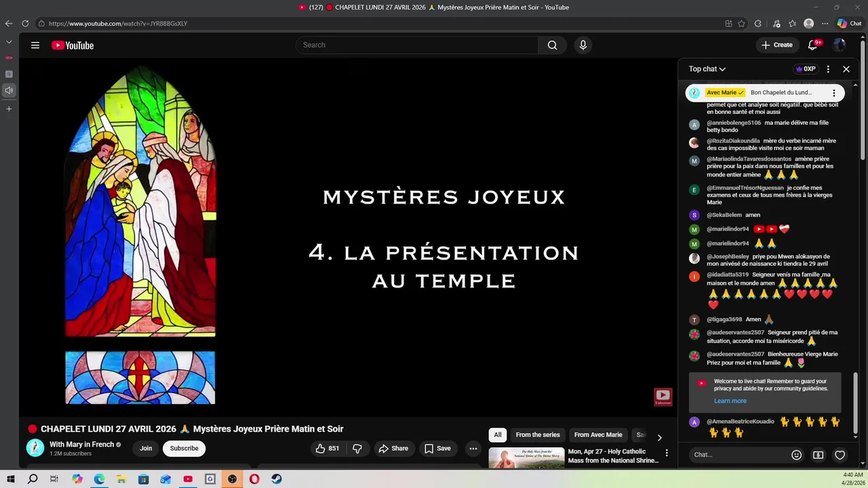This screenshot has height=488, width=868.
Task: Open browser settings and more ellipsis
Action: click(825, 24)
